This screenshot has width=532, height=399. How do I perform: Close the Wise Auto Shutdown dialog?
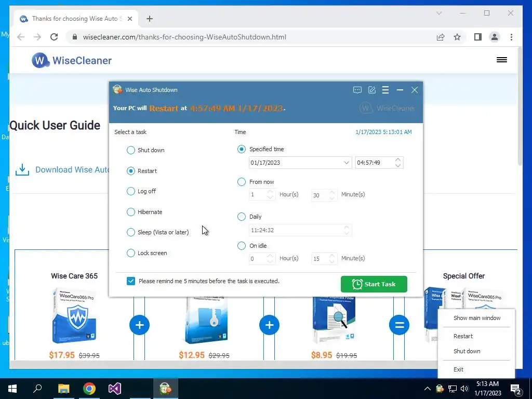coord(414,90)
